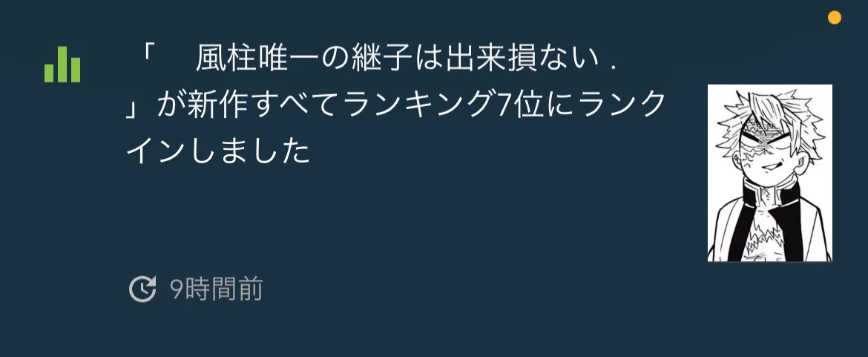Click the clock icon beside 9時間前
Screen dimensions: 868x357
pyautogui.click(x=142, y=289)
